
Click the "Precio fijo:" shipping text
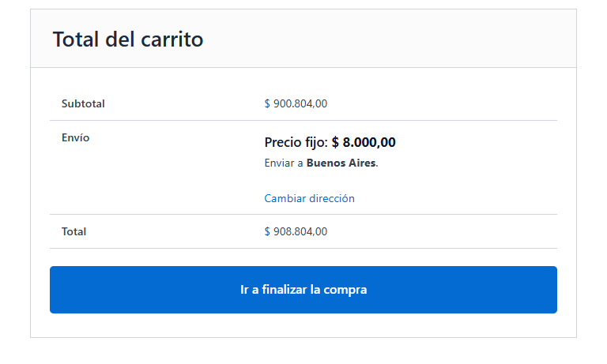(296, 143)
